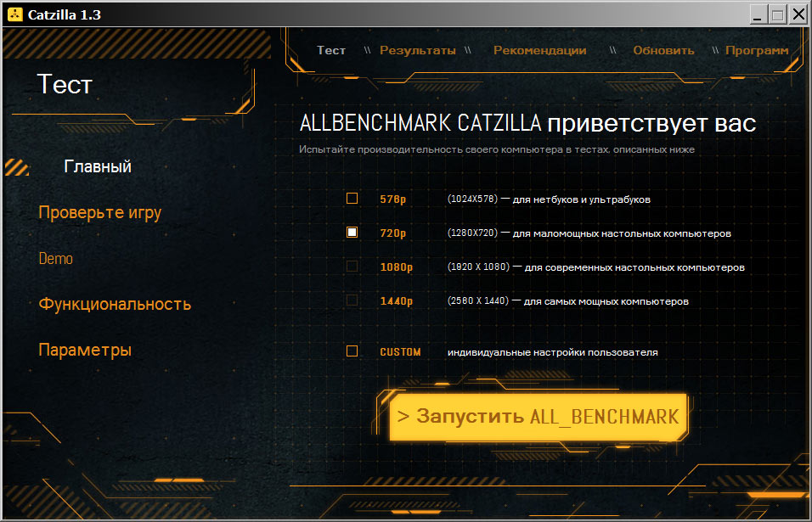Open Параметры in the sidebar

pyautogui.click(x=85, y=350)
